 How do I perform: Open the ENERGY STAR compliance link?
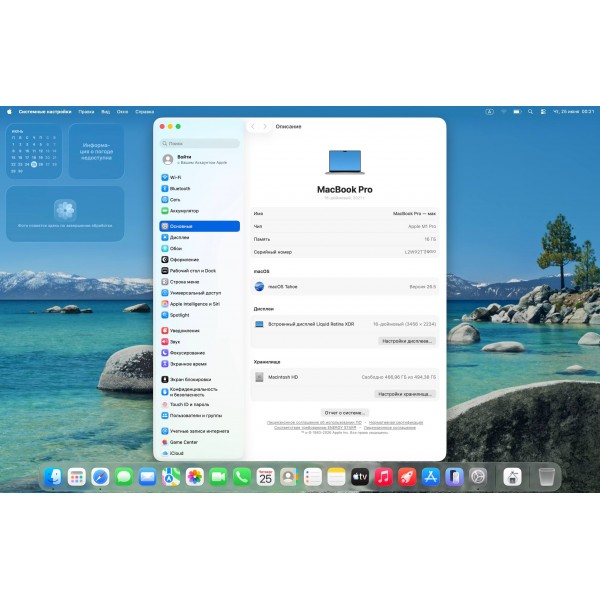(x=315, y=427)
